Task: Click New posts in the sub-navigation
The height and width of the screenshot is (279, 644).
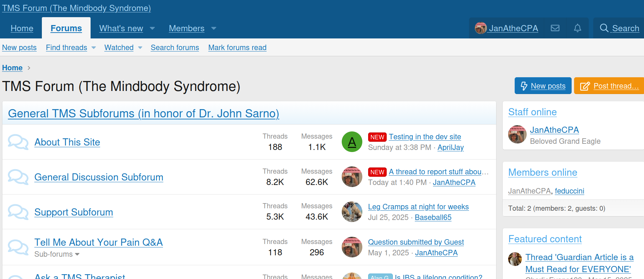Action: 19,48
